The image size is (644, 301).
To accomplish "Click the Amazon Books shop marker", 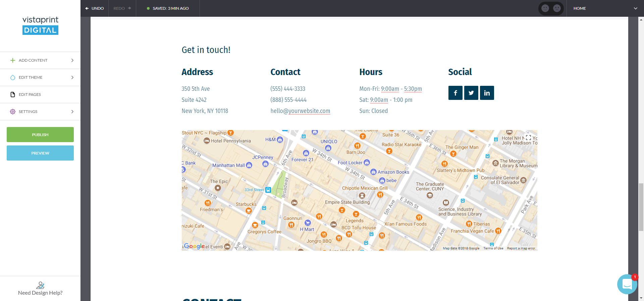I will (x=373, y=172).
